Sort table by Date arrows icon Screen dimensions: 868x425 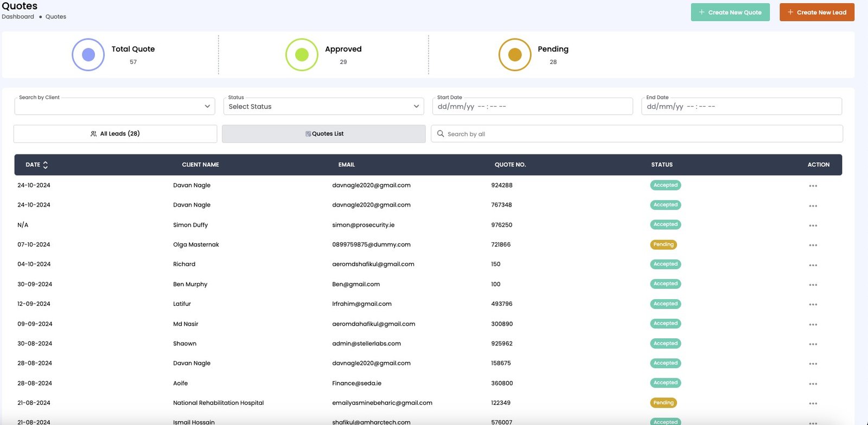(46, 165)
